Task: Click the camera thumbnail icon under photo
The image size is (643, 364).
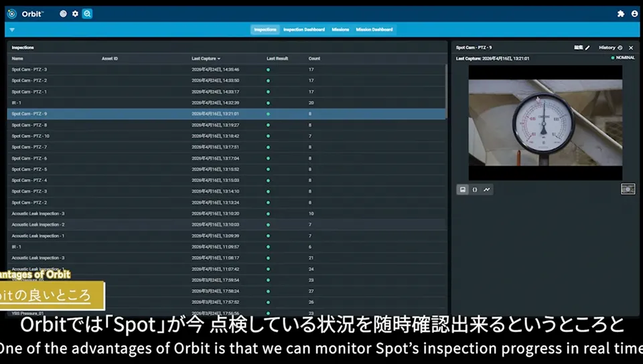Action: (628, 189)
